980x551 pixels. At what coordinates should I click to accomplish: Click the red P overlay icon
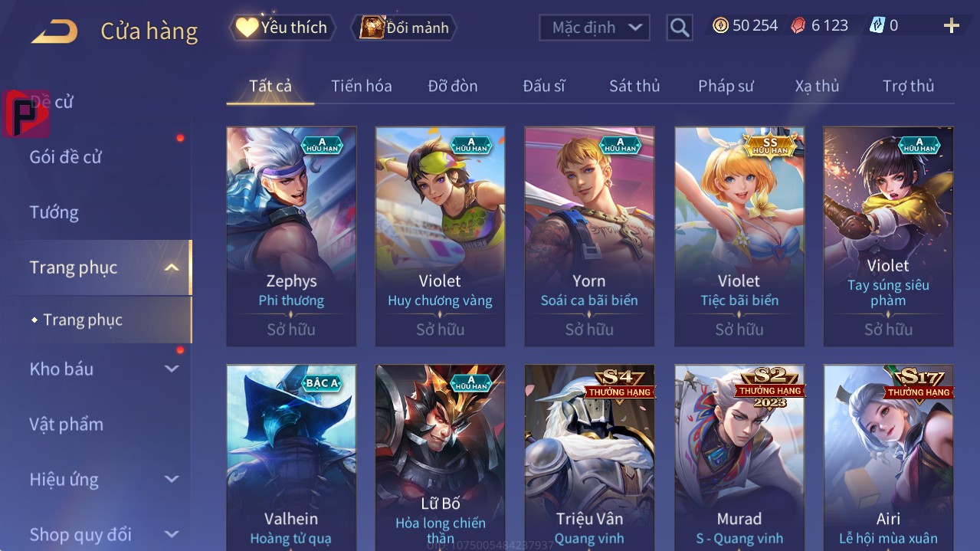pyautogui.click(x=26, y=114)
